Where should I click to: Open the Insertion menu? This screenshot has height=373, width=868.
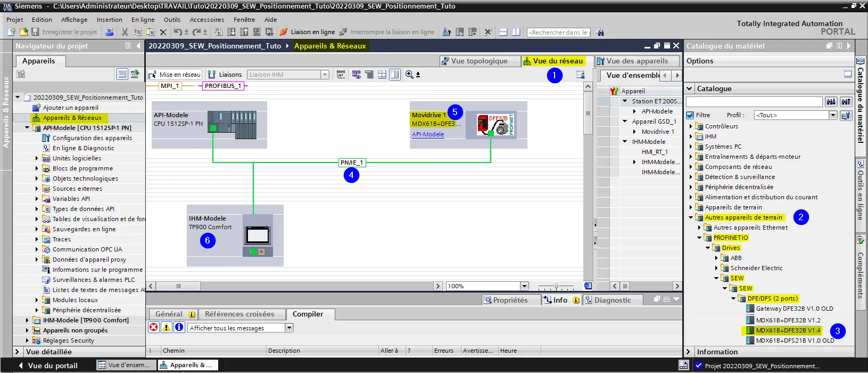(110, 20)
